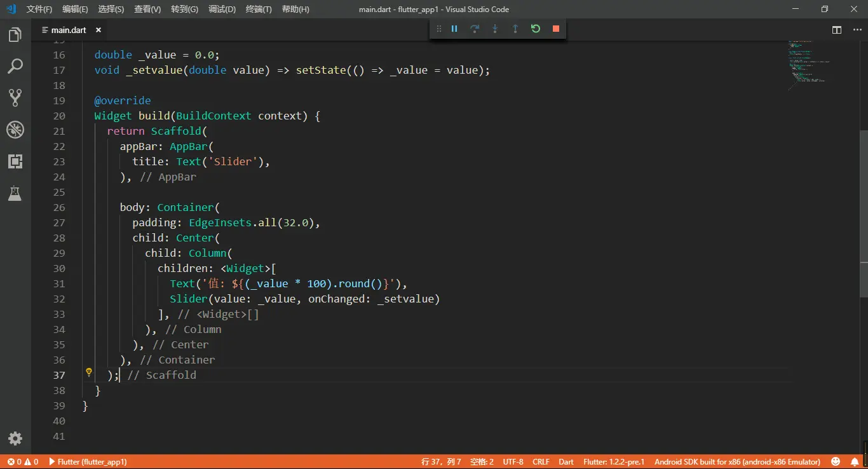Click the // AppBar closing comment

(x=168, y=177)
